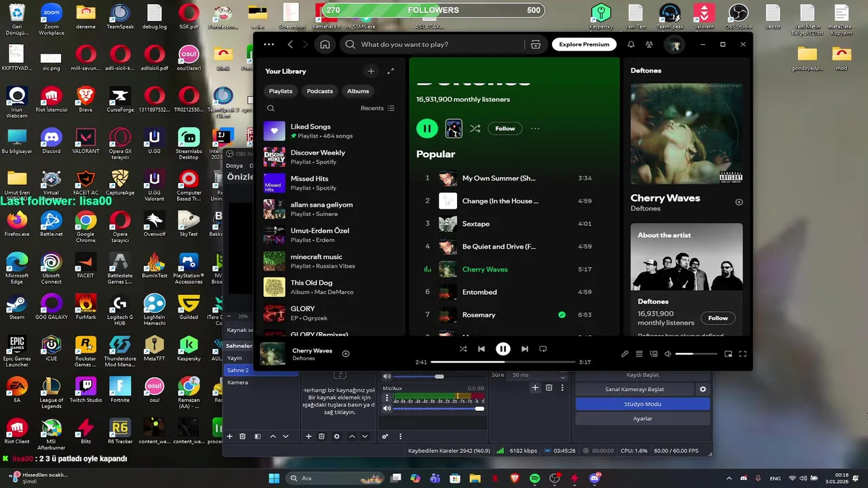Add Cherry Waves to Liked Songs in now-playing bar
The image size is (868, 488).
[346, 354]
